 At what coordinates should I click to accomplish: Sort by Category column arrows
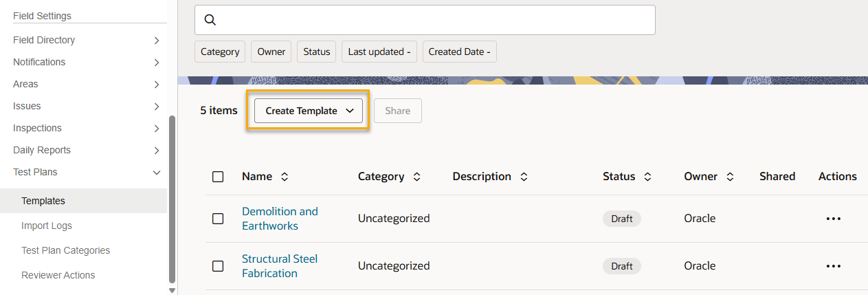coord(416,177)
